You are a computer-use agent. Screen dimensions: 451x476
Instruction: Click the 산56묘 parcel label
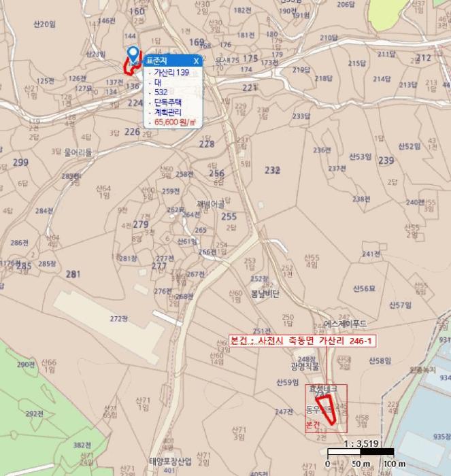point(364,288)
